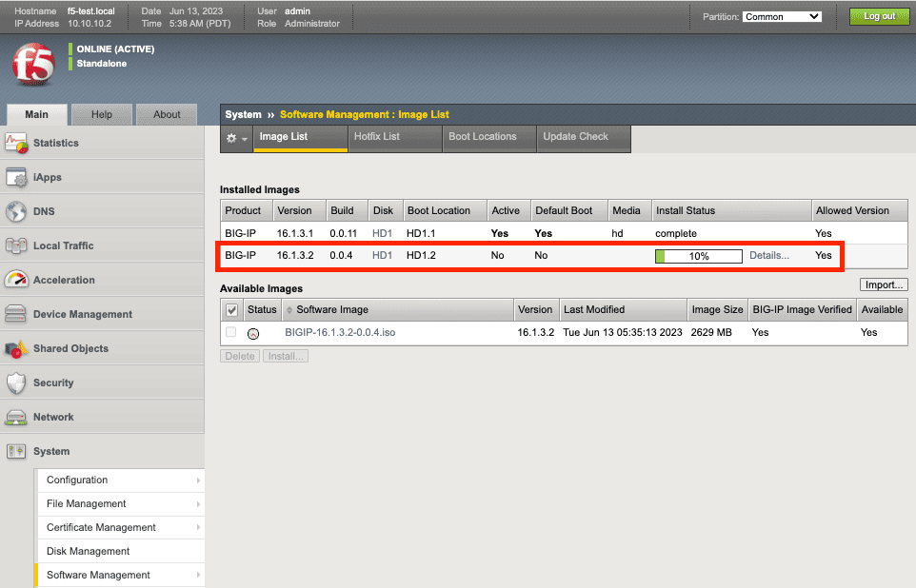Click the F5 logo icon
Screen dimensions: 916x588
click(x=33, y=65)
